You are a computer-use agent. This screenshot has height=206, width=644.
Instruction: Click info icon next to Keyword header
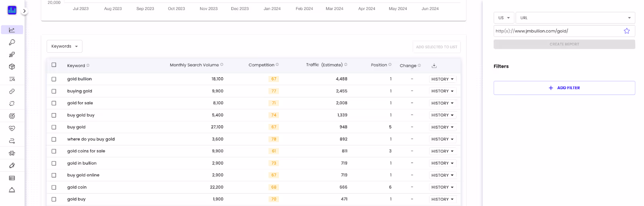coord(88,65)
